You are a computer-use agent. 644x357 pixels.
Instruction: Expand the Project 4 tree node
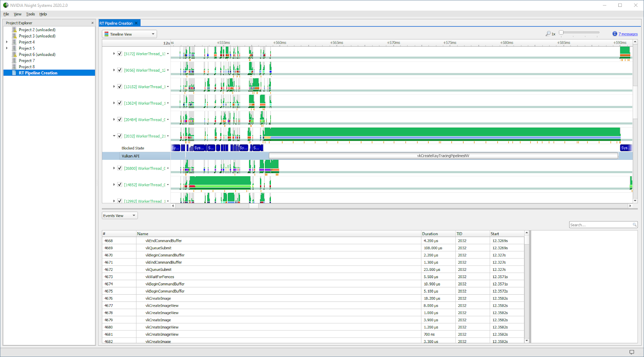7,42
